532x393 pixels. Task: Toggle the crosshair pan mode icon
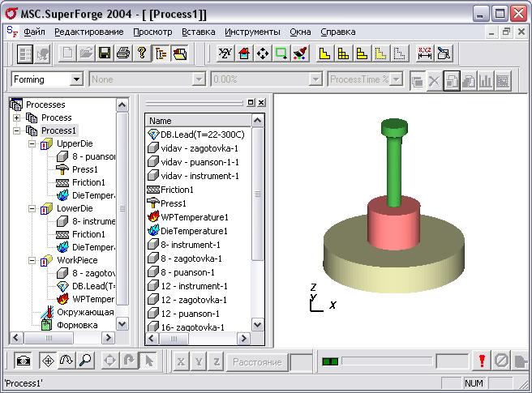[x=48, y=361]
